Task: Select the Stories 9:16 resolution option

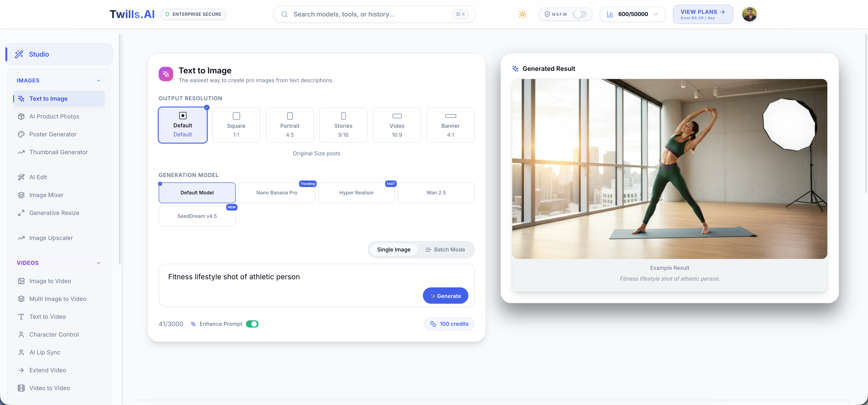Action: tap(343, 125)
